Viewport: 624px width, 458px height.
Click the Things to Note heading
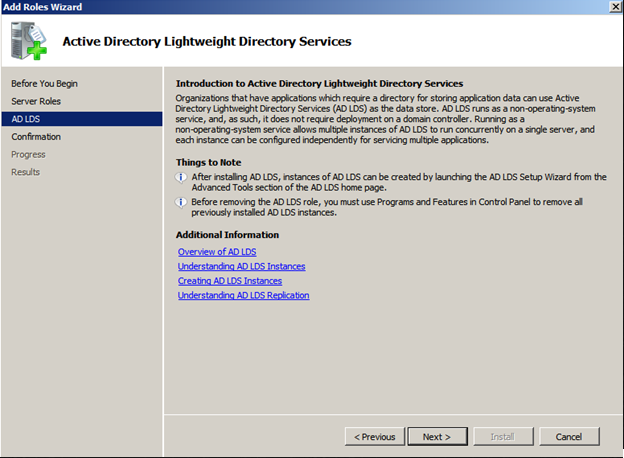coord(209,162)
